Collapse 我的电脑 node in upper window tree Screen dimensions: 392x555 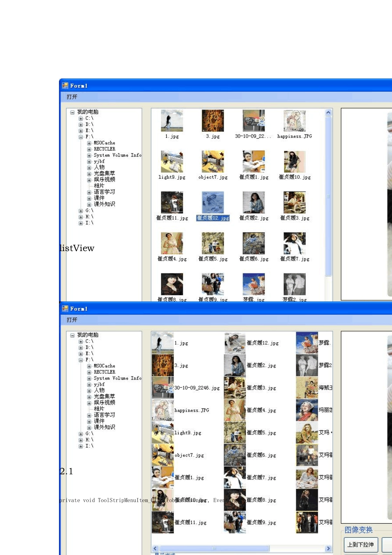[73, 112]
